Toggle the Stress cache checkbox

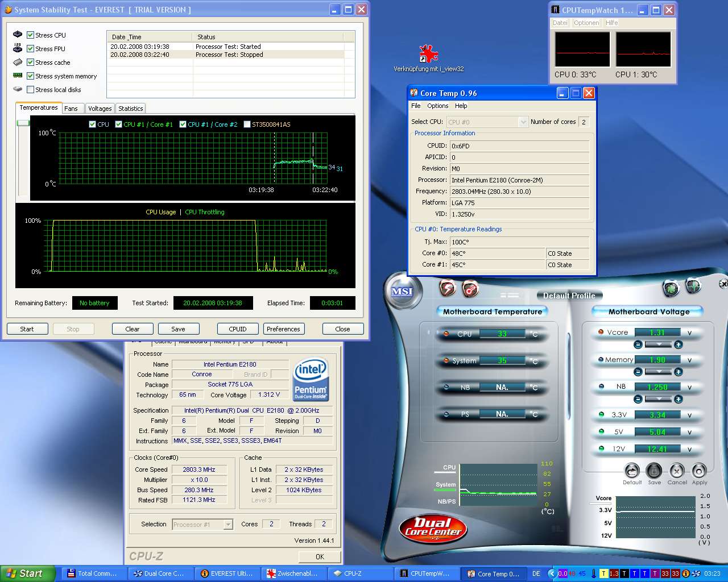coord(30,62)
